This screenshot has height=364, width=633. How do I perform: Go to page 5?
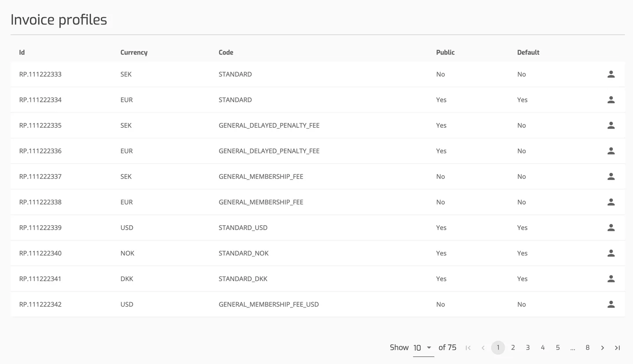coord(558,348)
